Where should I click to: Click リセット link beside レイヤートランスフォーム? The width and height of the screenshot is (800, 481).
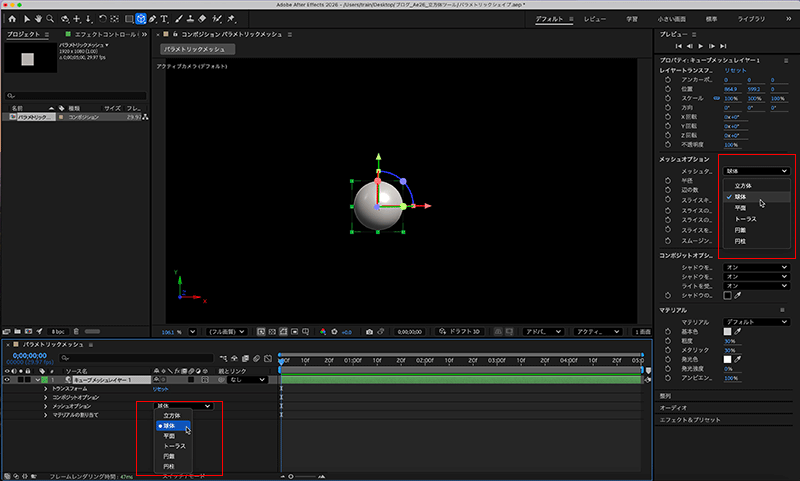(735, 71)
